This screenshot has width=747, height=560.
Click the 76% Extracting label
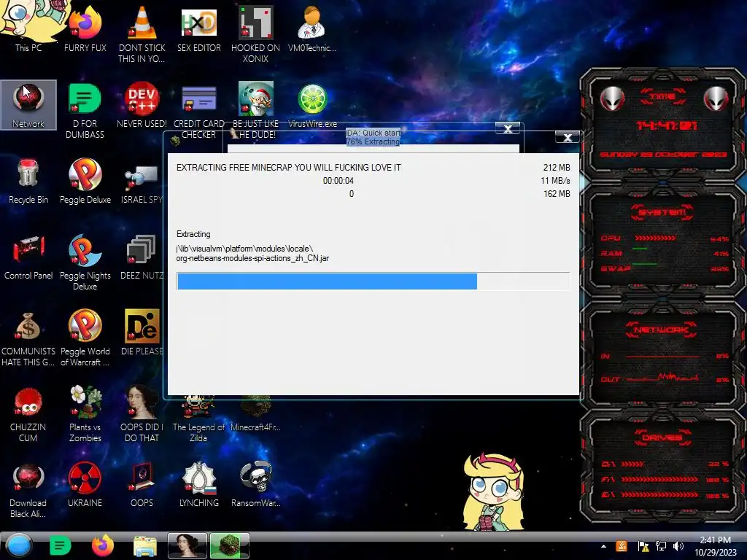click(x=373, y=141)
